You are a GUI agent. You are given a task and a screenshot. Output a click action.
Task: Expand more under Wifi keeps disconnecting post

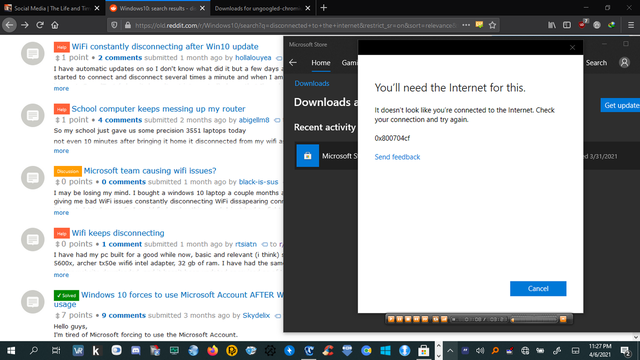(x=61, y=275)
